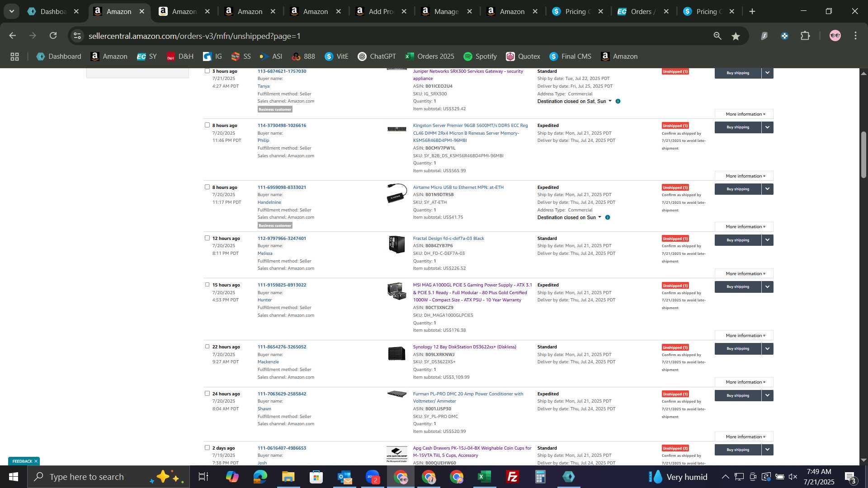This screenshot has width=868, height=488.
Task: Select checkbox for order 114-3730498-1026616
Action: point(207,125)
